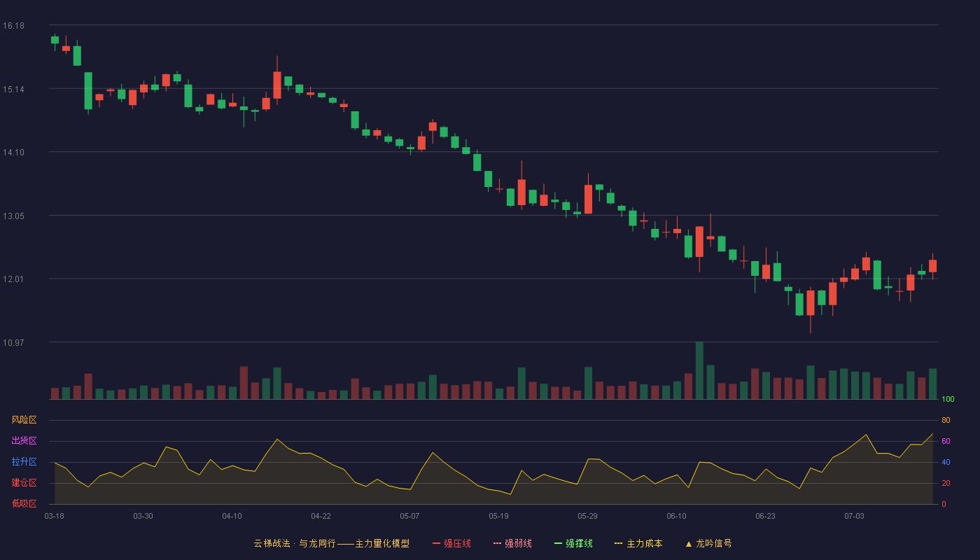Toggle the 强压线 legend series
Image resolution: width=980 pixels, height=560 pixels.
451,543
